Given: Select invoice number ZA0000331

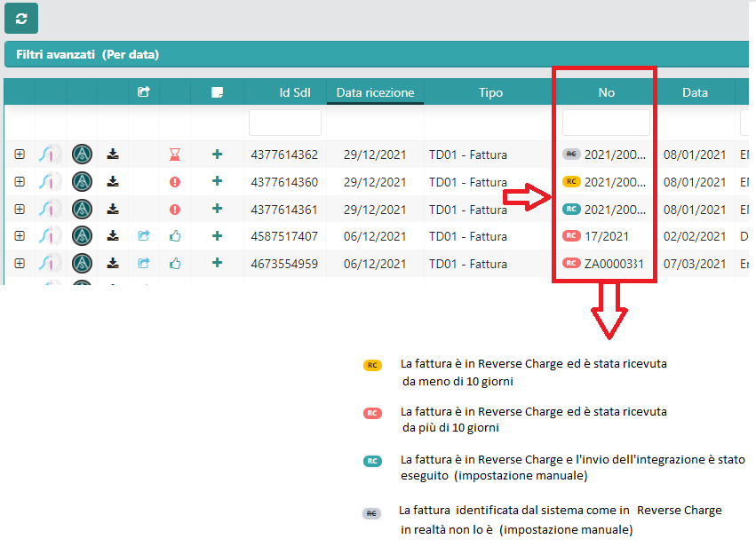Looking at the screenshot, I should point(614,264).
